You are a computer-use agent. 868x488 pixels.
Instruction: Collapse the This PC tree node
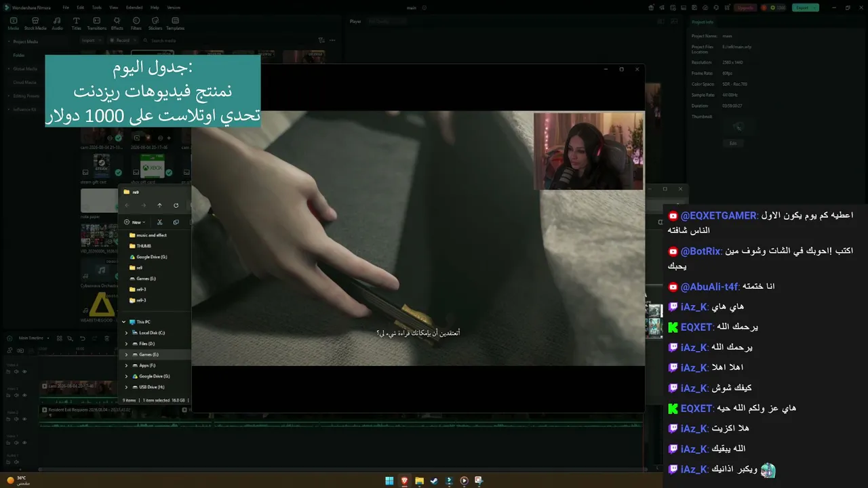(123, 322)
